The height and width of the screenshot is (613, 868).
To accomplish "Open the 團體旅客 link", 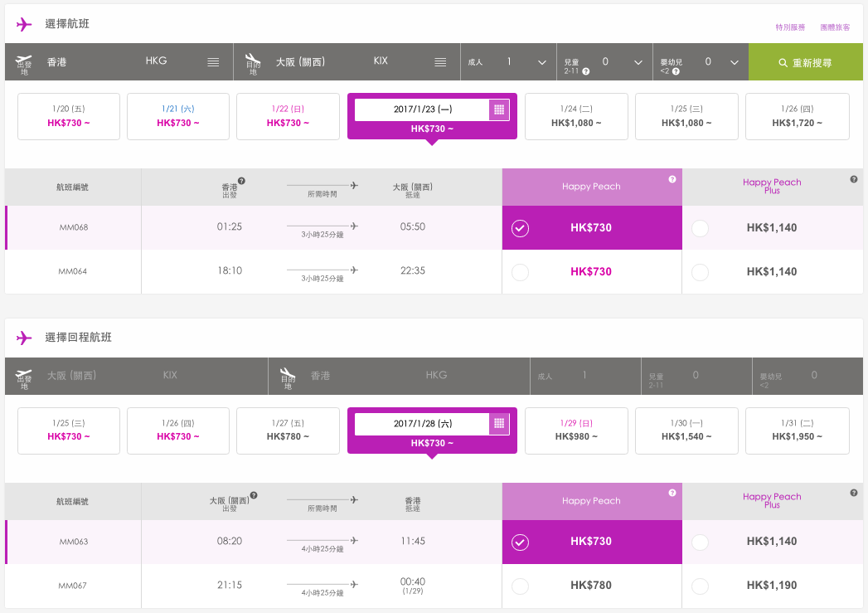I will [x=835, y=27].
